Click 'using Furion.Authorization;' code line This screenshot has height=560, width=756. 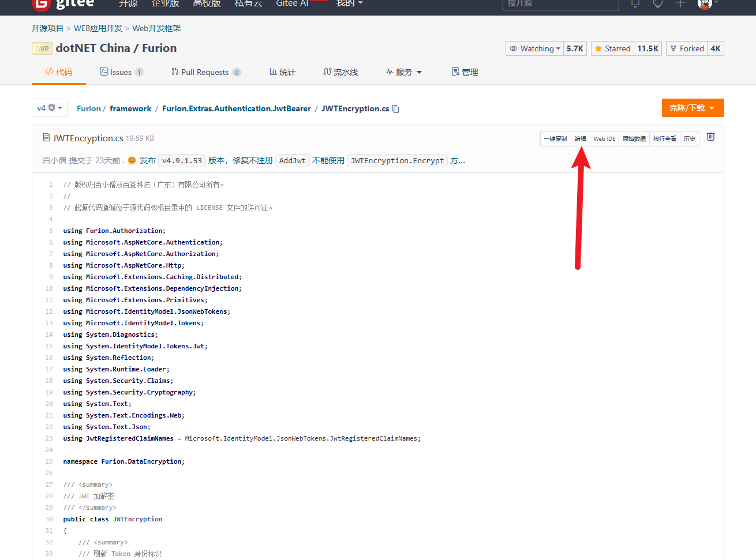tap(114, 231)
